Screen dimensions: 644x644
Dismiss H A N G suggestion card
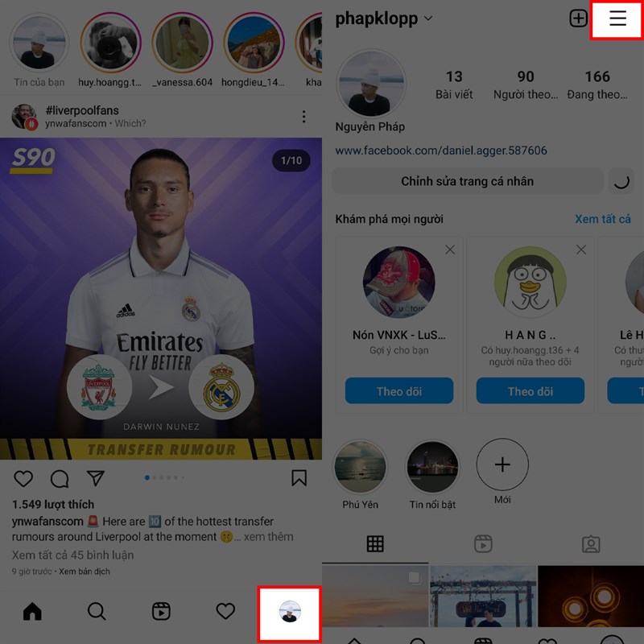point(580,250)
